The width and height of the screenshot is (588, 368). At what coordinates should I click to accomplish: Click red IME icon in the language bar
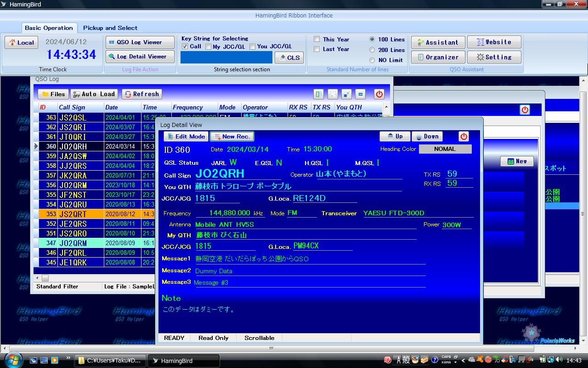click(388, 360)
